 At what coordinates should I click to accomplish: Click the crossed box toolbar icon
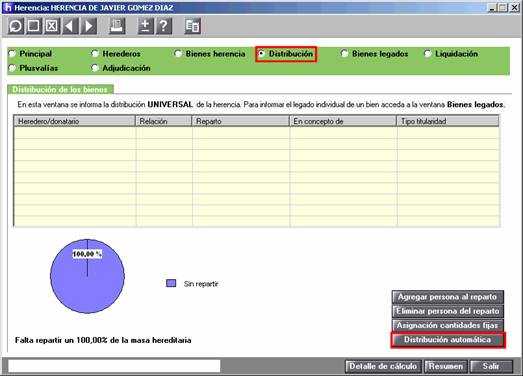pyautogui.click(x=52, y=26)
